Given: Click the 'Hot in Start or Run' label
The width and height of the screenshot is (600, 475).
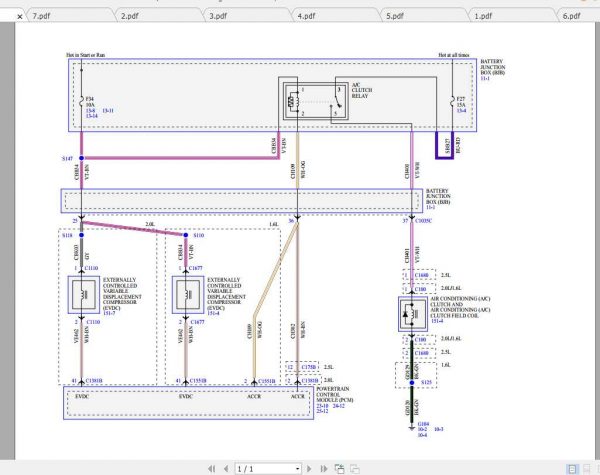Looking at the screenshot, I should 86,55.
